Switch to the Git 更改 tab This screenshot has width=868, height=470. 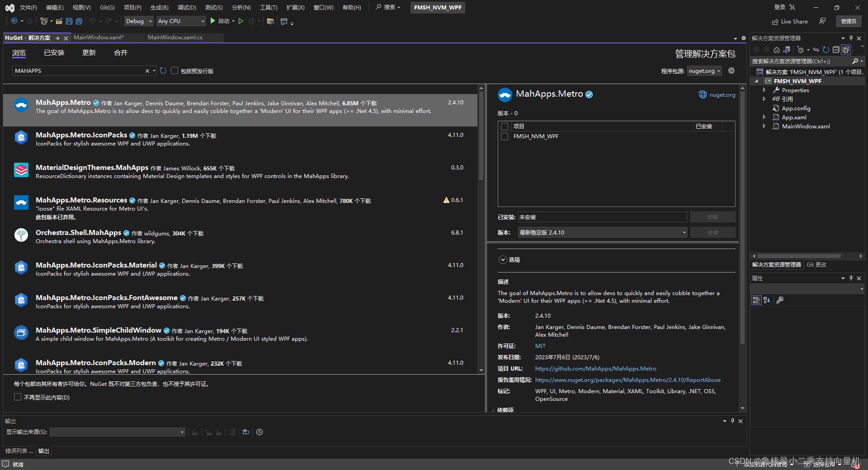click(x=816, y=265)
